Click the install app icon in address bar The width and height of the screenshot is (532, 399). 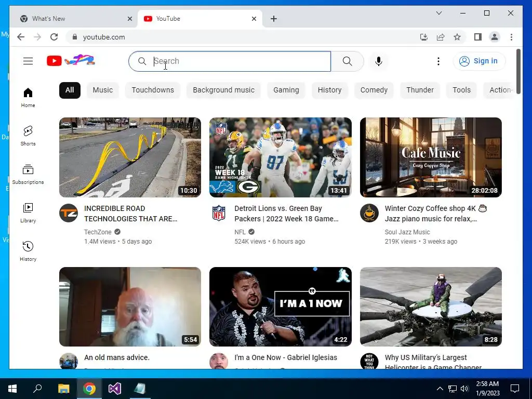tap(424, 37)
